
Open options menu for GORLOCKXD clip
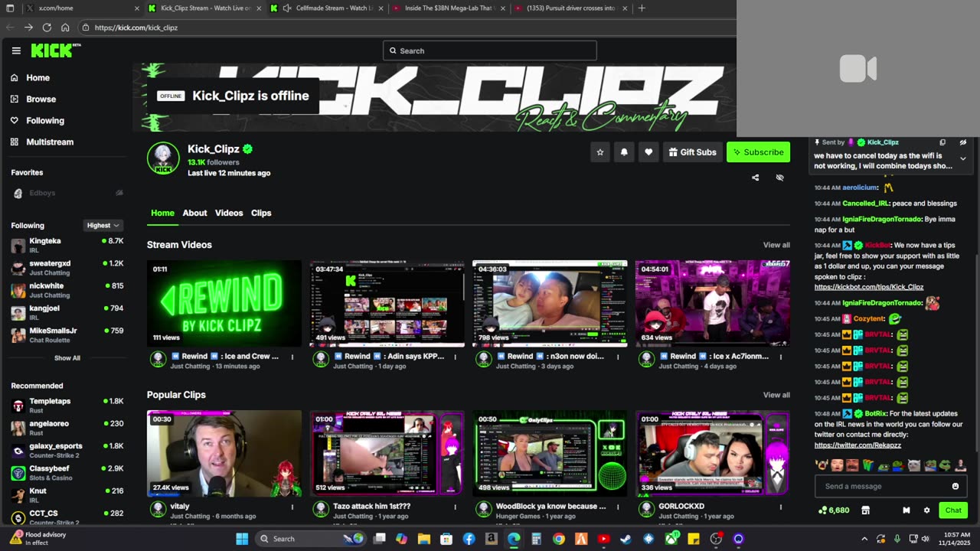(x=781, y=507)
